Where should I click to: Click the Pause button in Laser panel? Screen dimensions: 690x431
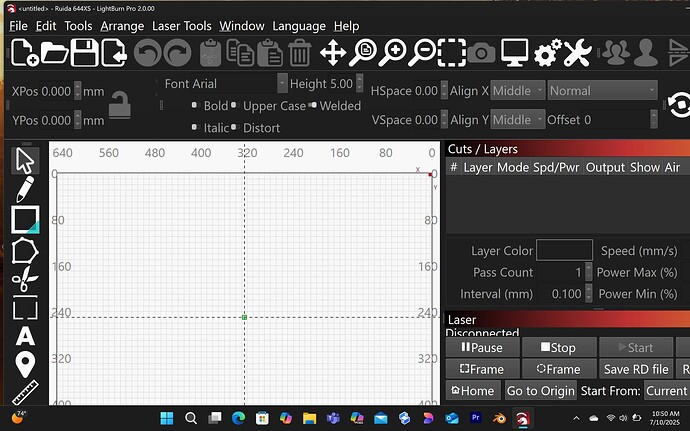click(x=483, y=347)
